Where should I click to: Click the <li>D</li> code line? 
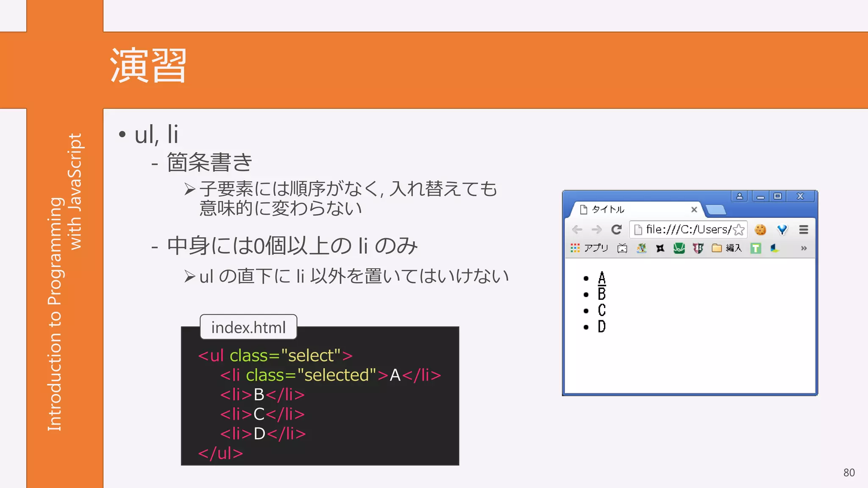[263, 433]
